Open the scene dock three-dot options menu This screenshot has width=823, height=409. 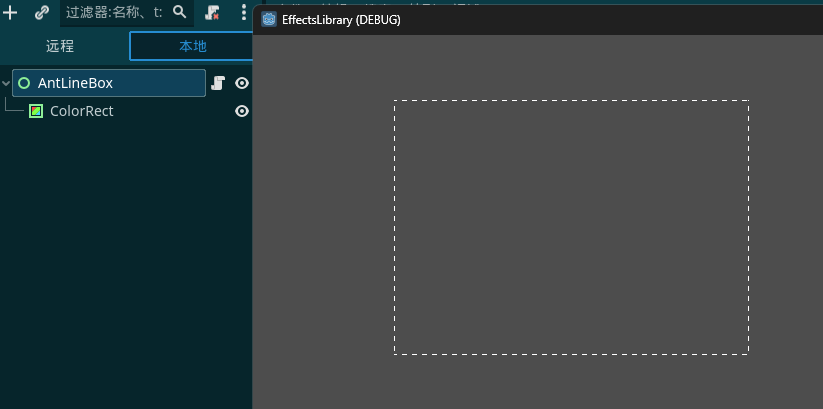(243, 13)
